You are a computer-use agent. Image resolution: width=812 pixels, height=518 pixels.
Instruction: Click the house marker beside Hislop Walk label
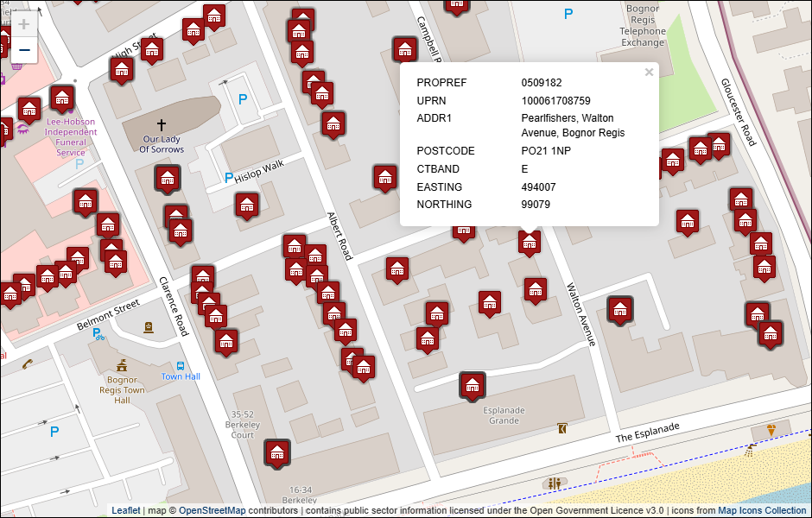(x=247, y=205)
